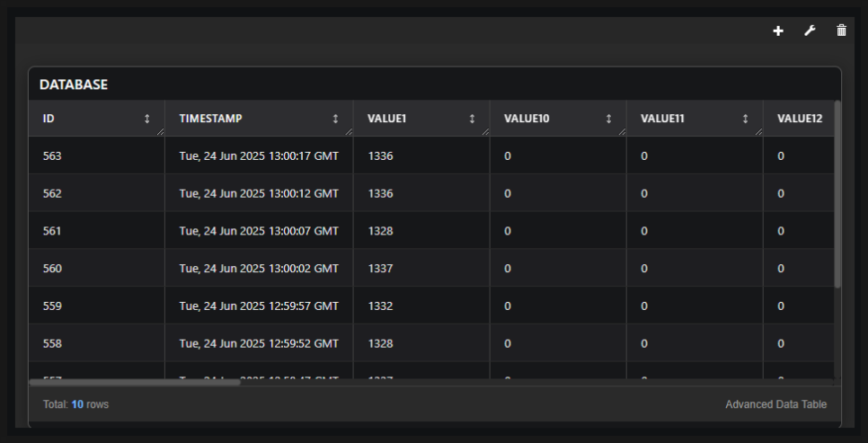
Task: Click the VALUE12 column header
Action: pos(799,119)
